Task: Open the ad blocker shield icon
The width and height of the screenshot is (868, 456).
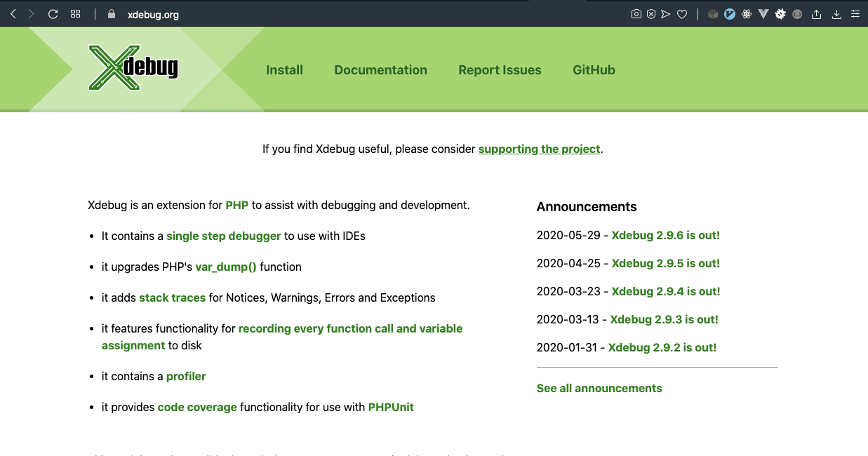Action: 651,14
